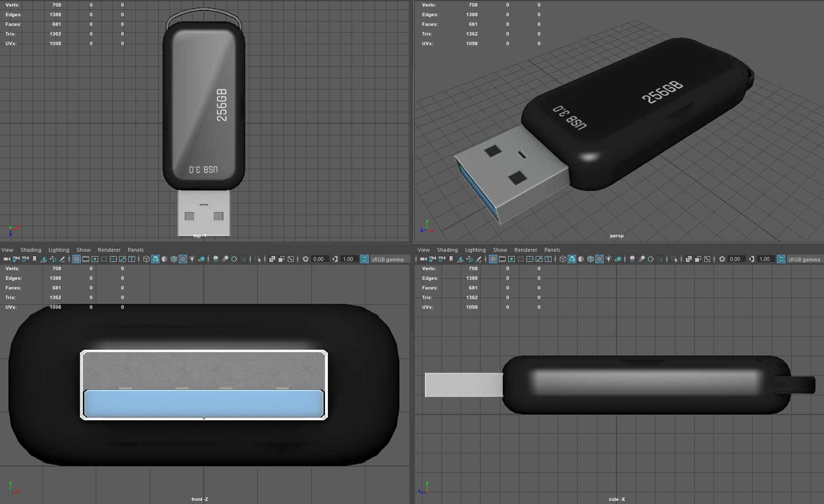Toggle Isolate Select in front view toolbar
The image size is (824, 504).
257,259
